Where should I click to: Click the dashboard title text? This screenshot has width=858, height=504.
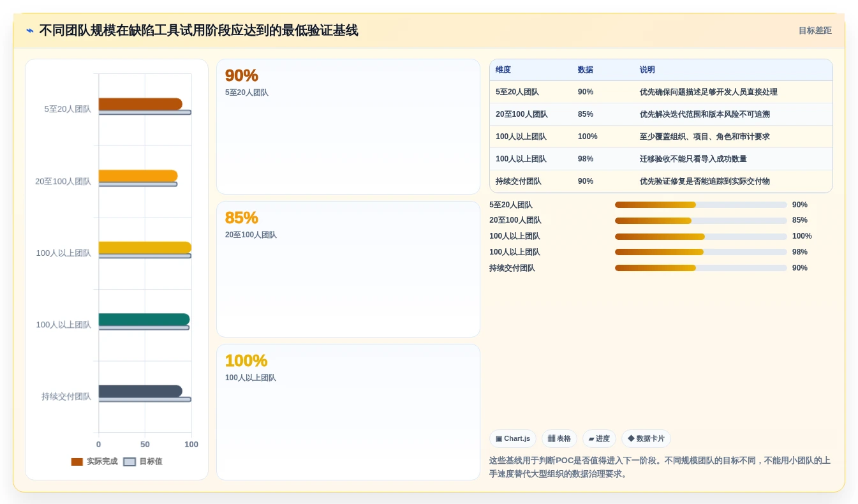[198, 31]
